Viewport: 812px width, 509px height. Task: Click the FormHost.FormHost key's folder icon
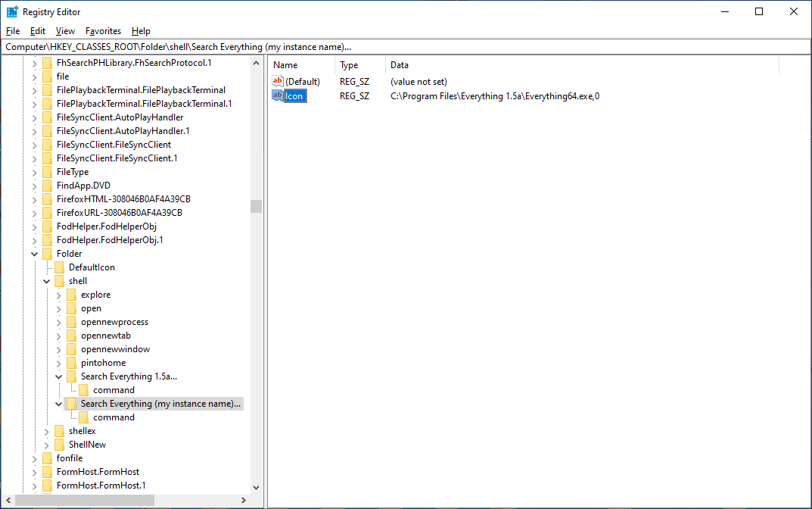(47, 472)
